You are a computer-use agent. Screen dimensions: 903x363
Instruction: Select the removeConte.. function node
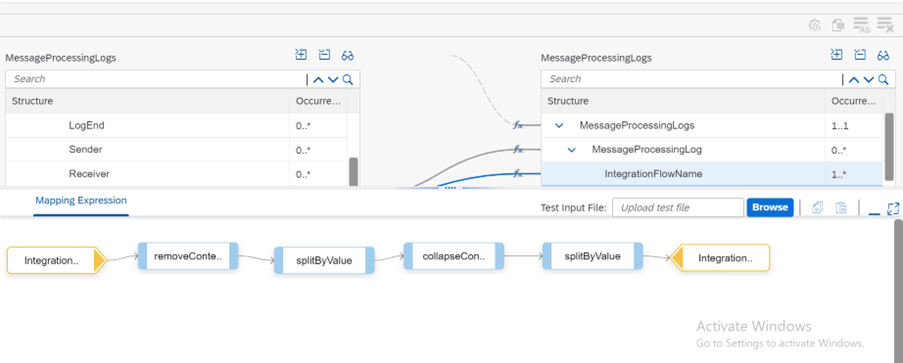coord(188,256)
